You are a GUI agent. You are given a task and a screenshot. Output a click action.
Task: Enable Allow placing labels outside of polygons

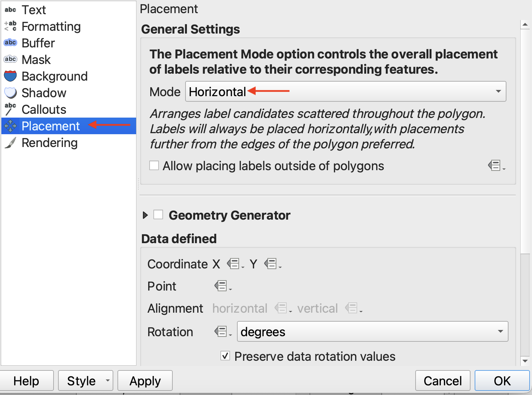154,166
